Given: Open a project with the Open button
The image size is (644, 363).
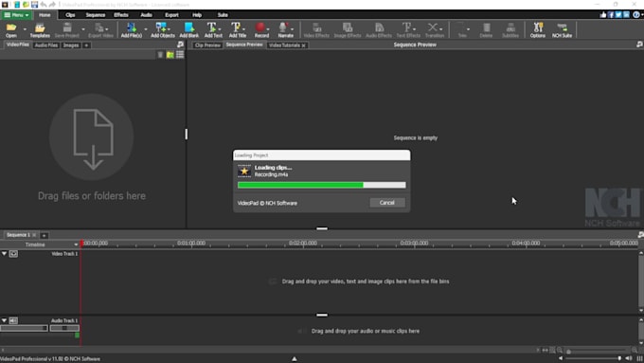Looking at the screenshot, I should 11,30.
